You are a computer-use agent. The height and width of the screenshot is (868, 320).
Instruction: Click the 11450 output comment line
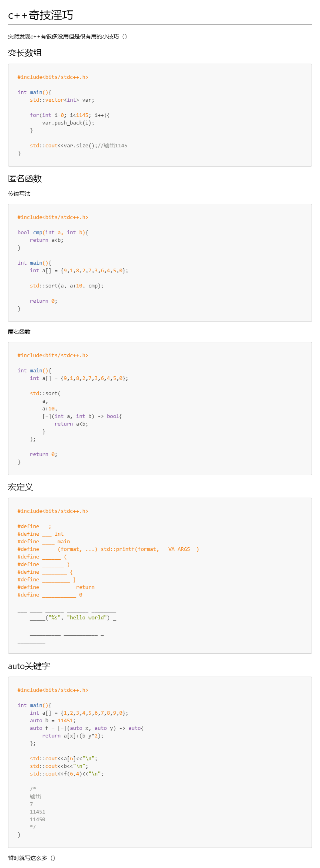click(x=38, y=820)
